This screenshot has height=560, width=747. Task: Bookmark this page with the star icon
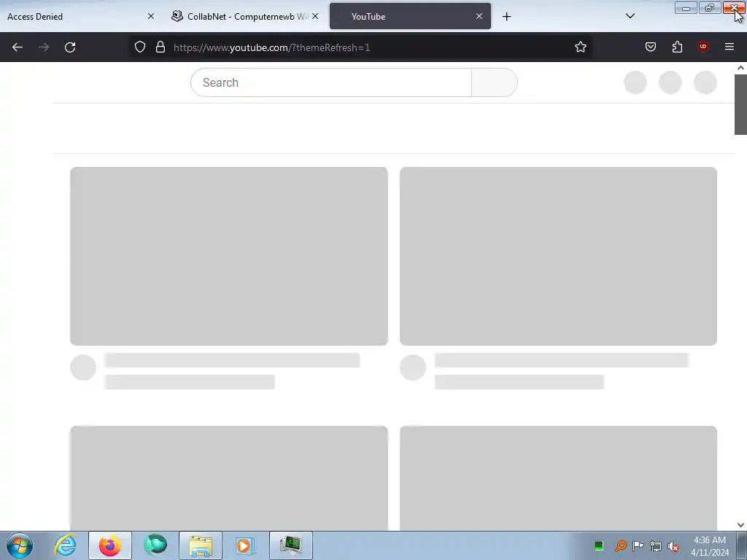click(x=580, y=47)
